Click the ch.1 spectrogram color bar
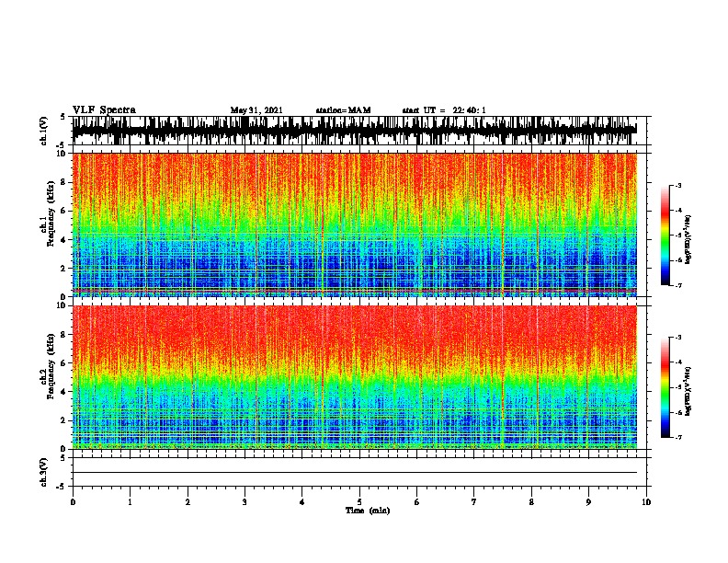This screenshot has height=563, width=728. click(665, 236)
